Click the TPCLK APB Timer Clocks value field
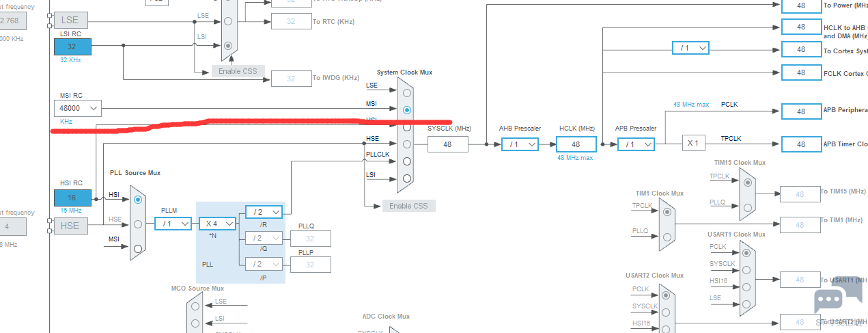Screen dimensions: 868x333 (801, 144)
